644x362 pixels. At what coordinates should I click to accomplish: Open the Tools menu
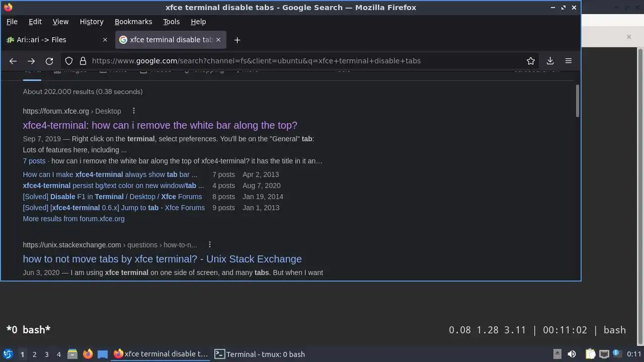click(x=171, y=22)
